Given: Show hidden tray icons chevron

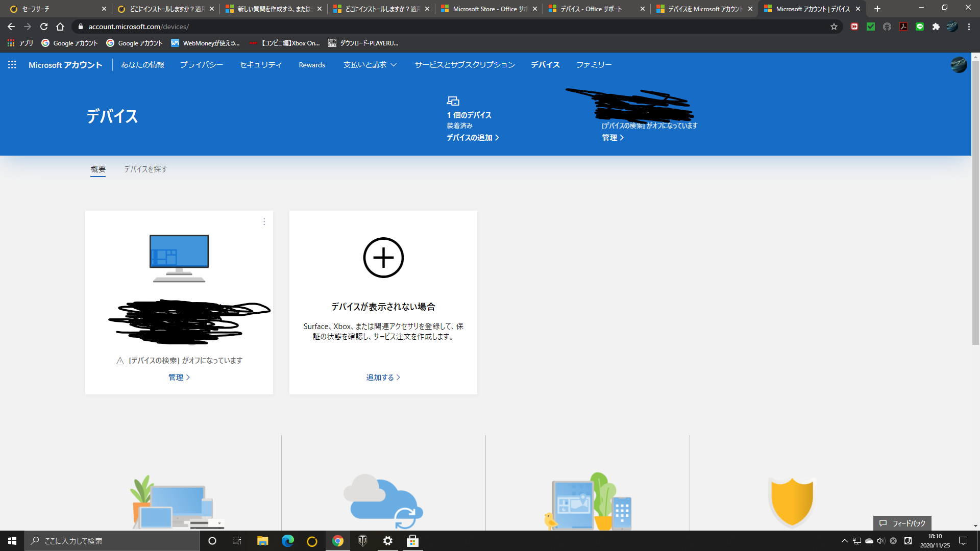Looking at the screenshot, I should point(844,541).
